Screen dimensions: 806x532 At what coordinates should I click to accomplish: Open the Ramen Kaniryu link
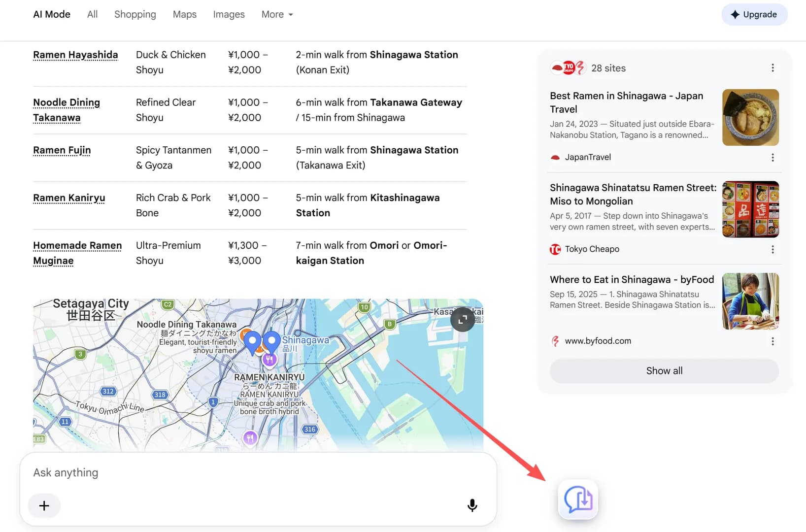point(69,198)
